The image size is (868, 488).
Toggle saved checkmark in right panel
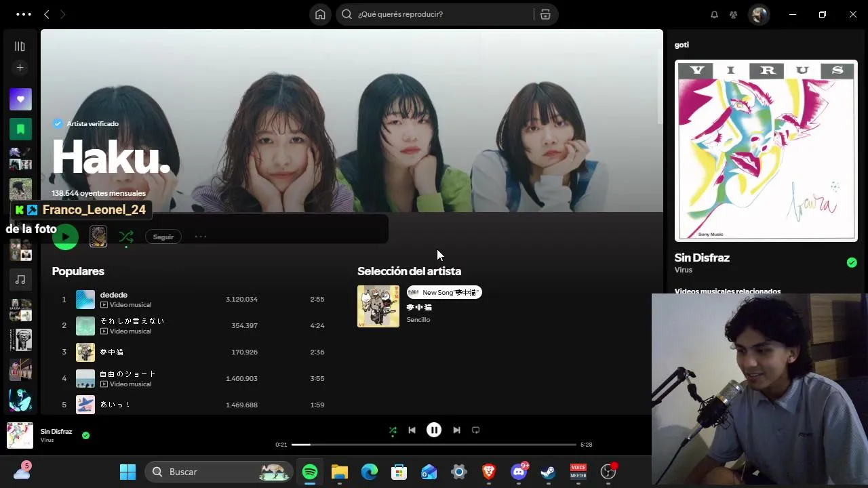tap(852, 262)
